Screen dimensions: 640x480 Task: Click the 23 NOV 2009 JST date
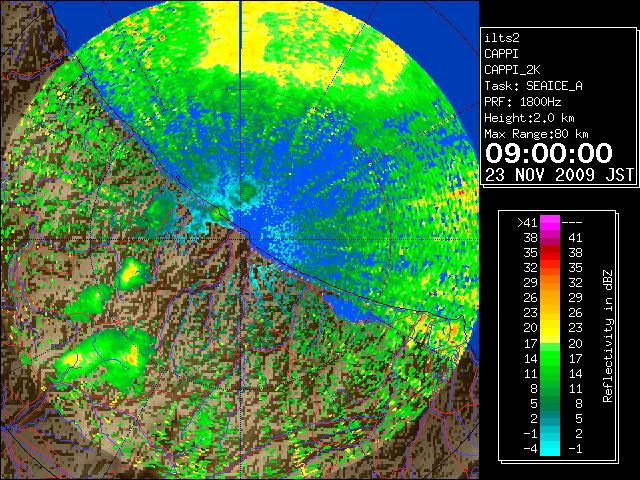click(x=559, y=175)
